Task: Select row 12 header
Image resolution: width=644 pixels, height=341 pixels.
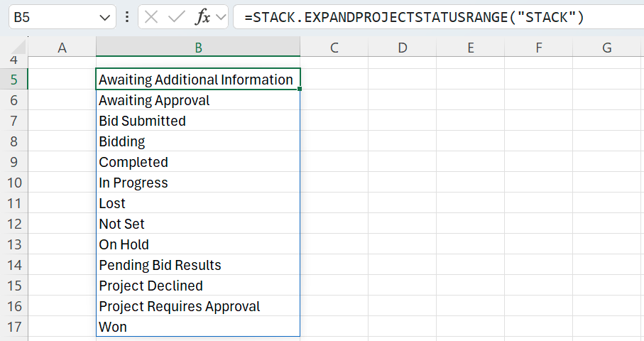Action: (14, 224)
